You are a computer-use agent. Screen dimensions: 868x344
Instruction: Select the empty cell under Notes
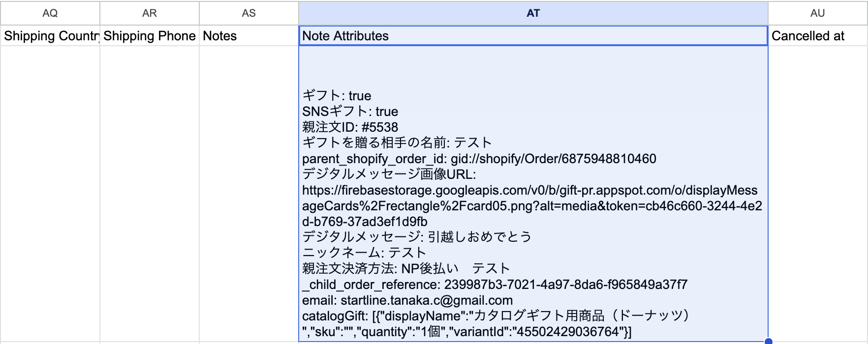(x=248, y=192)
